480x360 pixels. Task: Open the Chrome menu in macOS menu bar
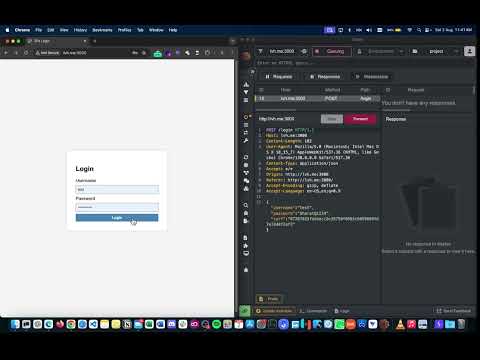(22, 30)
